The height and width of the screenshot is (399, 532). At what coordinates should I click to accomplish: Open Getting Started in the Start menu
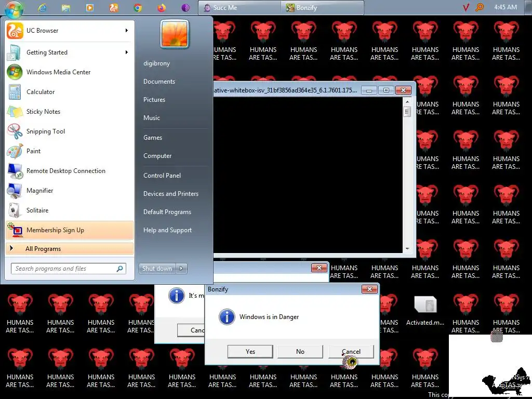[x=70, y=52]
